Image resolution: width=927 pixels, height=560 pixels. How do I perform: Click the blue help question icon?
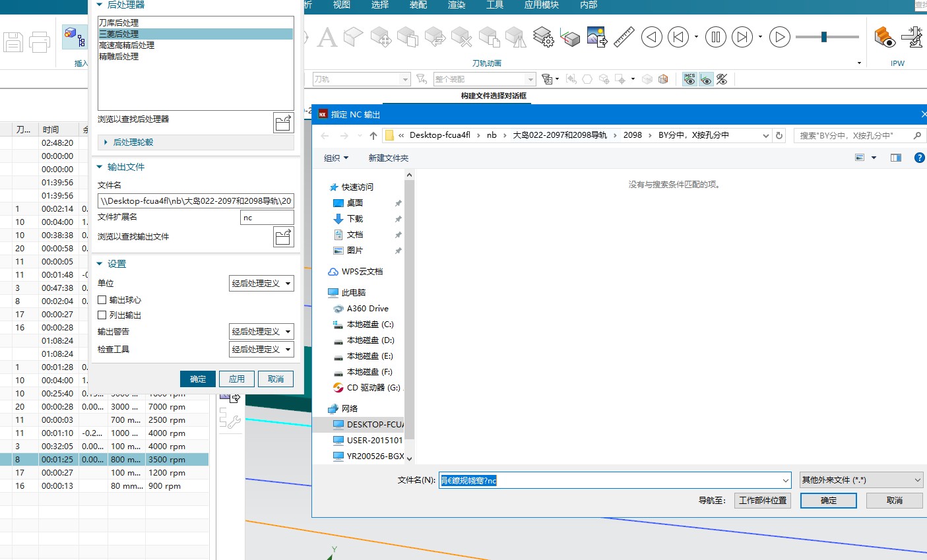(920, 158)
